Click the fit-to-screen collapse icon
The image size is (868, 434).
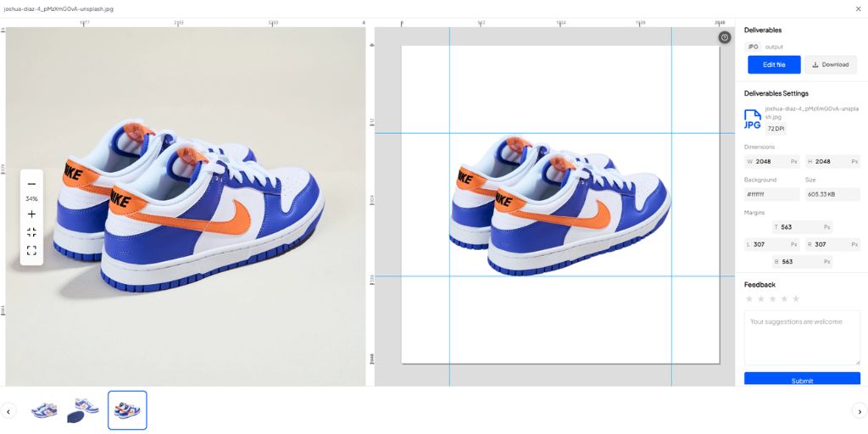(31, 232)
